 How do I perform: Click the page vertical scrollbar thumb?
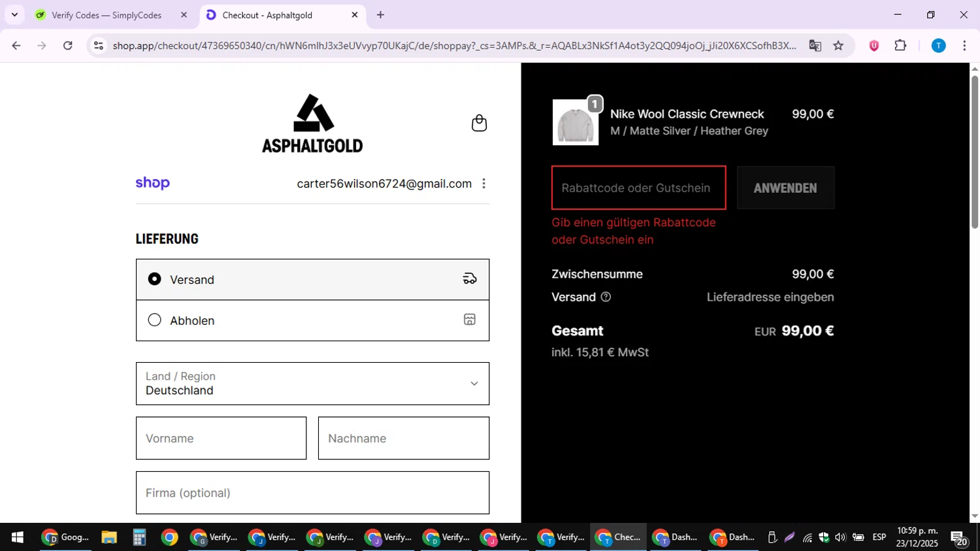pos(974,152)
